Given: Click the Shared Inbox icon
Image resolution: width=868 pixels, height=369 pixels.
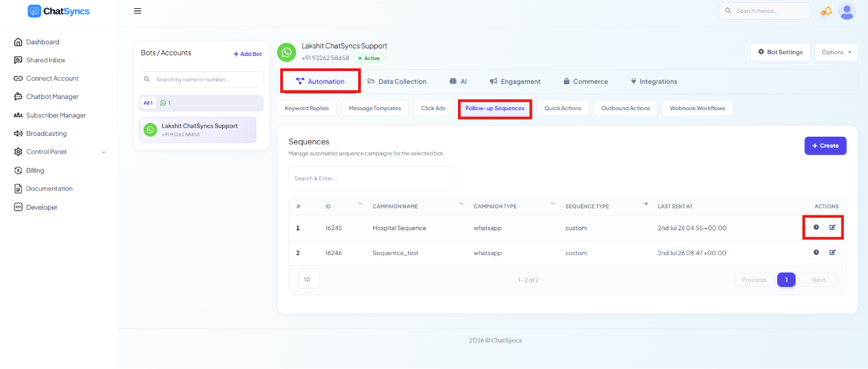Looking at the screenshot, I should (18, 60).
